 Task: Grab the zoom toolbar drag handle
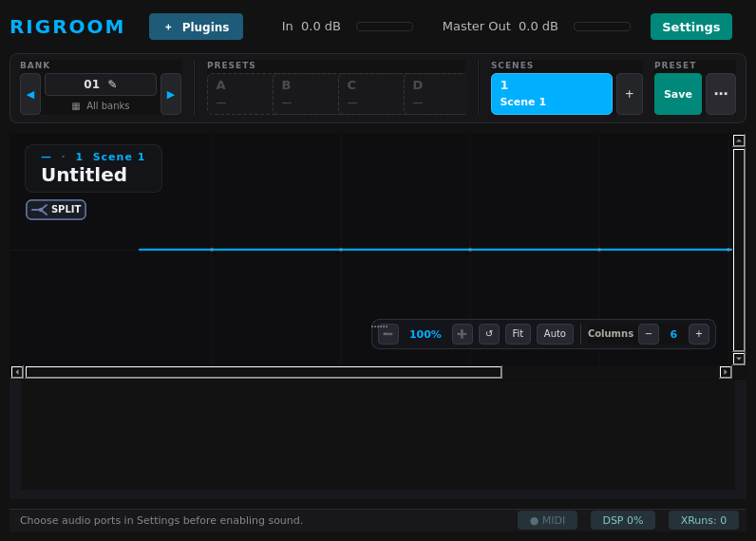[x=380, y=326]
